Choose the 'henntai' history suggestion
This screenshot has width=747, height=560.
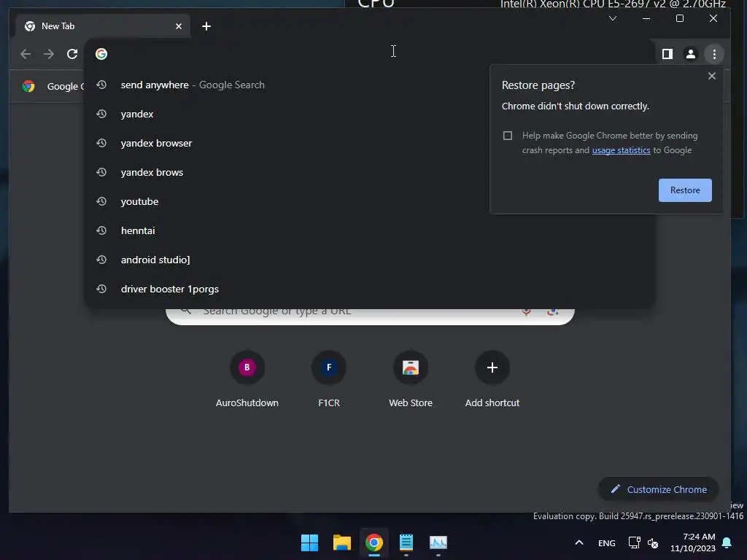369,230
